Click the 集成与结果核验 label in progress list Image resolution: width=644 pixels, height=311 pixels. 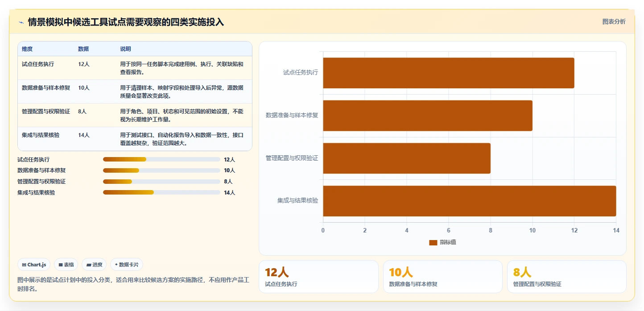[36, 192]
